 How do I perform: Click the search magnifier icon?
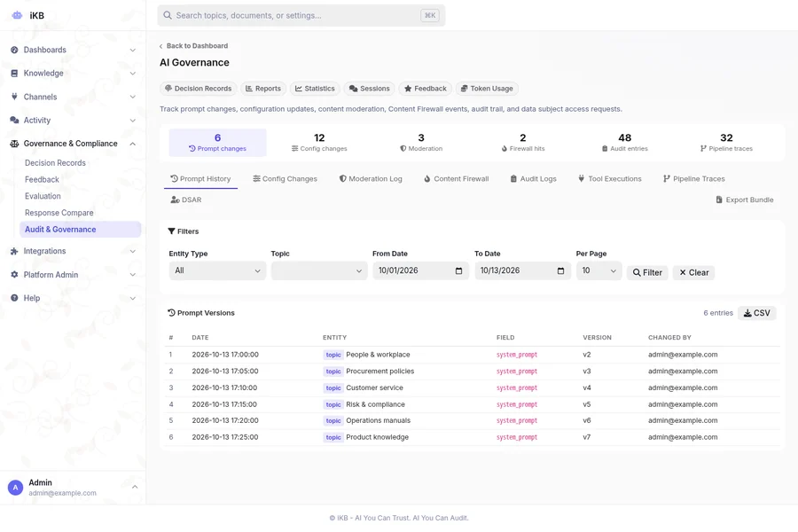[x=168, y=15]
